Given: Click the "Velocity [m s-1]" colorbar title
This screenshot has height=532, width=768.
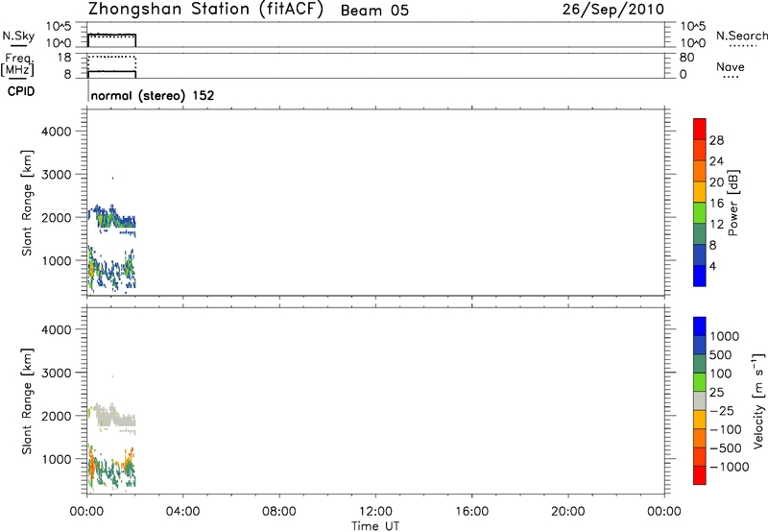Looking at the screenshot, I should pos(758,400).
